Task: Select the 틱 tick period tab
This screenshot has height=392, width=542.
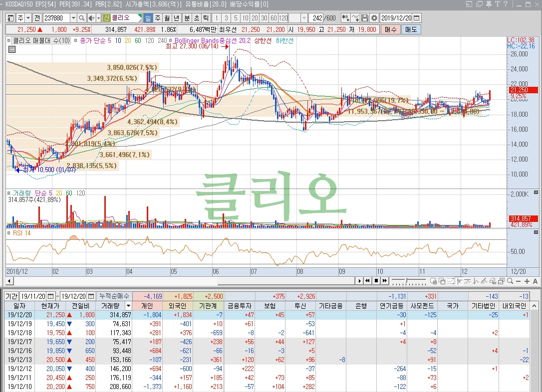Action: (206, 18)
